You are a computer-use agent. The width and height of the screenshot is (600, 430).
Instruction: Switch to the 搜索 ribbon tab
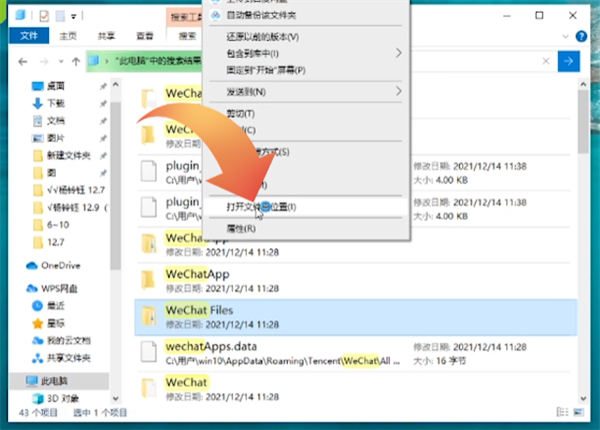(188, 36)
